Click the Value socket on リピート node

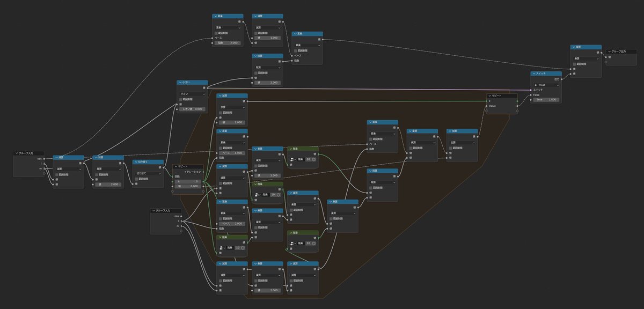[486, 106]
